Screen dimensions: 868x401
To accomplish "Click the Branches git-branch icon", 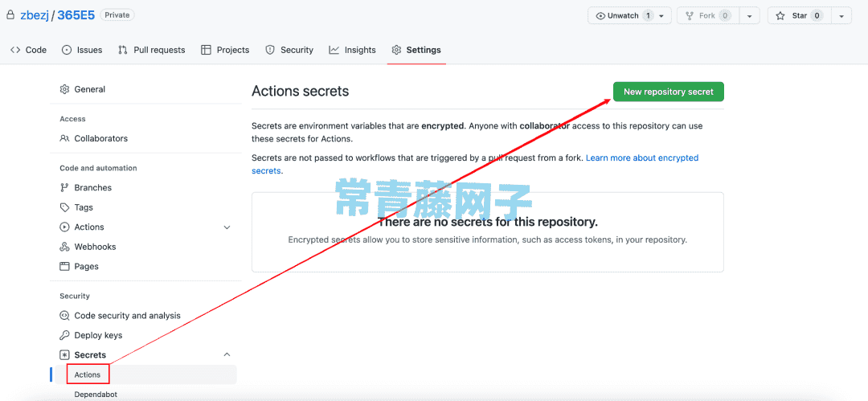I will pos(64,188).
